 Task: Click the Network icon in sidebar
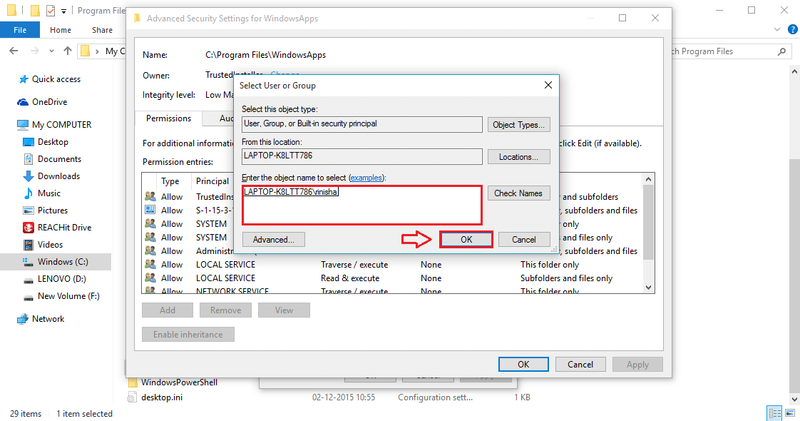pyautogui.click(x=22, y=319)
